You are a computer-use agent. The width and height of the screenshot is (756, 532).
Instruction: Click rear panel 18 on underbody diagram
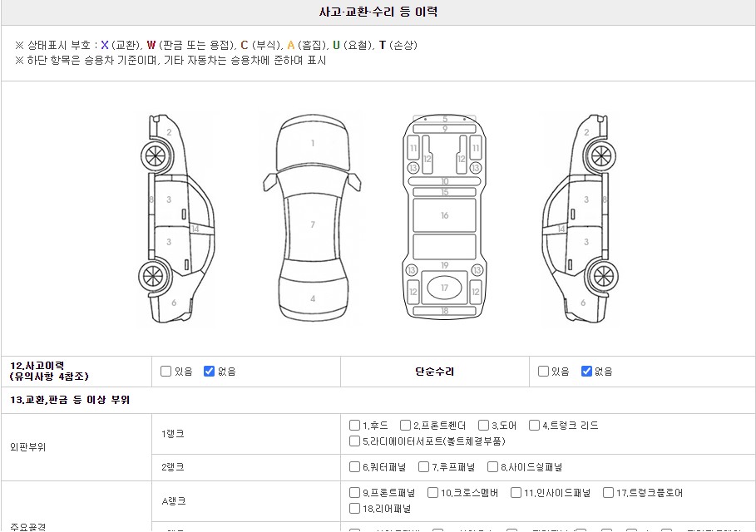pos(444,312)
